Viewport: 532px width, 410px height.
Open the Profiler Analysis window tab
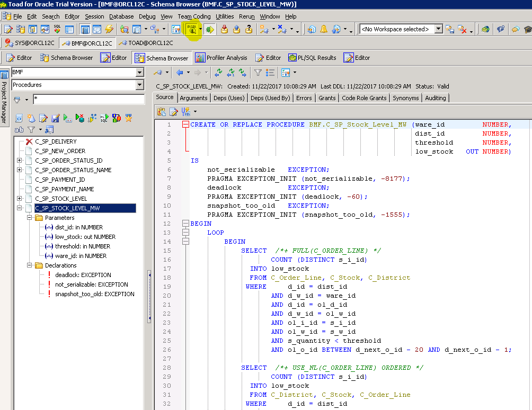pyautogui.click(x=221, y=58)
